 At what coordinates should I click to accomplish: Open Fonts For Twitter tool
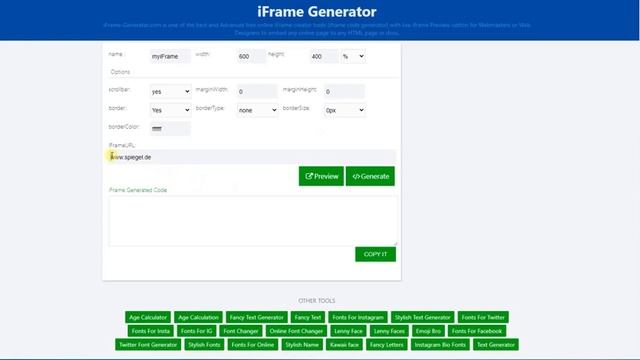click(483, 317)
